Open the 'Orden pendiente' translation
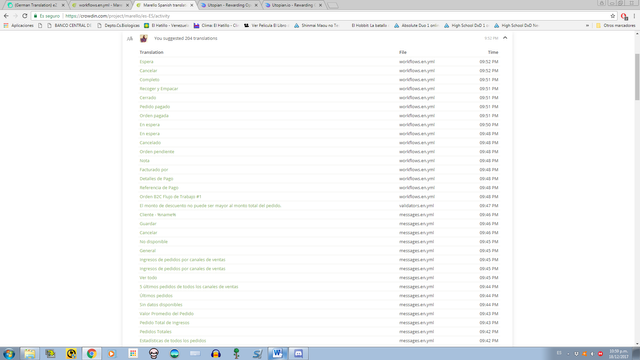This screenshot has width=640, height=360. pyautogui.click(x=157, y=151)
